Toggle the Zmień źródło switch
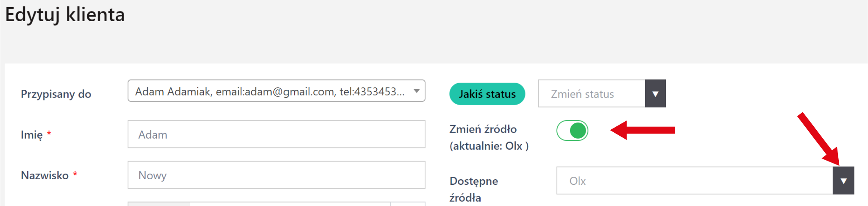 coord(572,131)
